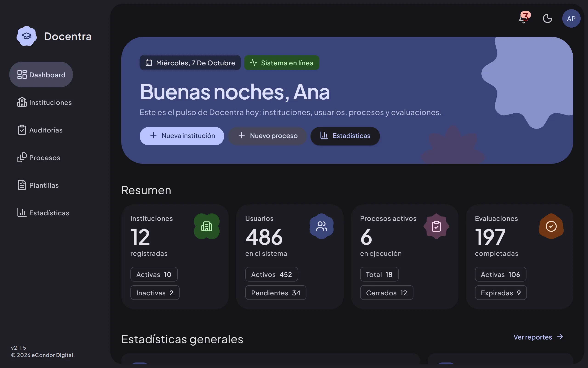Open Estadísticas button in the banner
This screenshot has width=588, height=368.
click(345, 136)
